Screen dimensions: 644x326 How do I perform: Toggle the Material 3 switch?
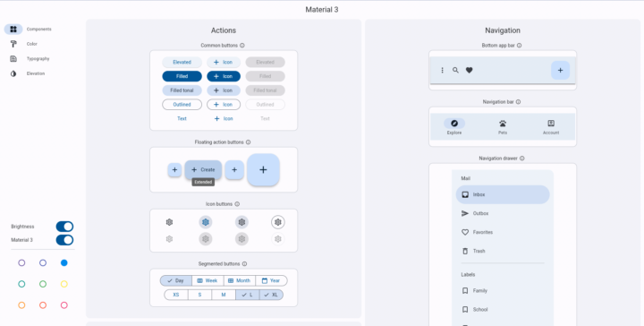coord(64,240)
